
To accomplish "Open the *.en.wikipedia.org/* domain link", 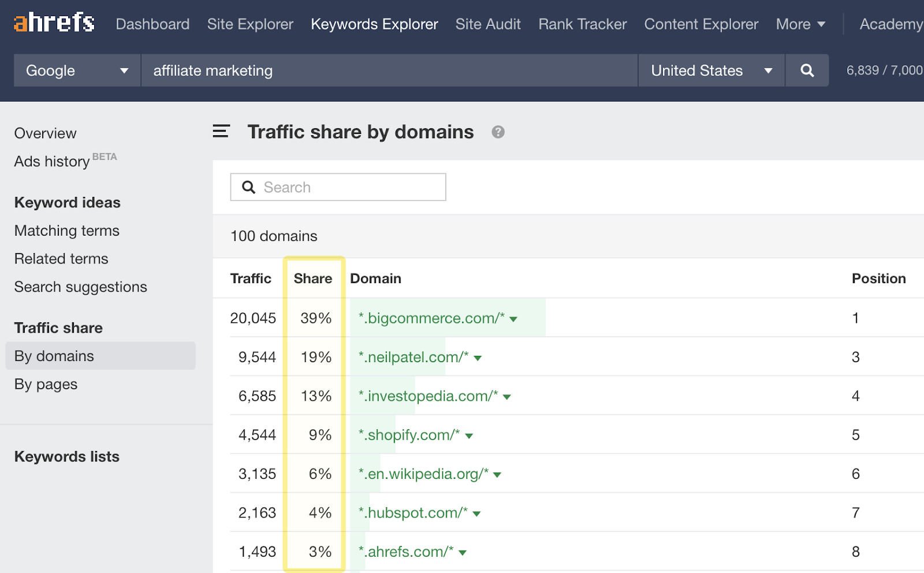I will tap(421, 474).
